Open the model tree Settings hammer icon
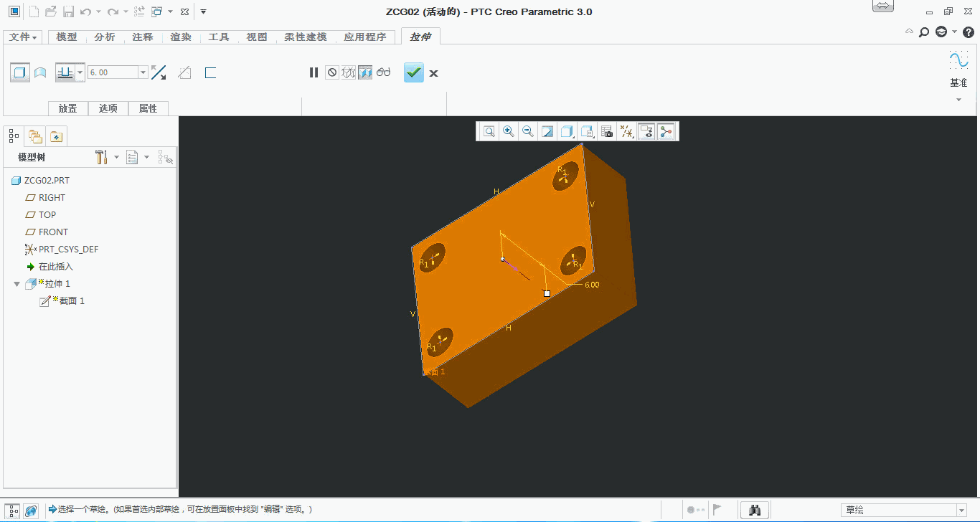The height and width of the screenshot is (522, 980). (101, 157)
